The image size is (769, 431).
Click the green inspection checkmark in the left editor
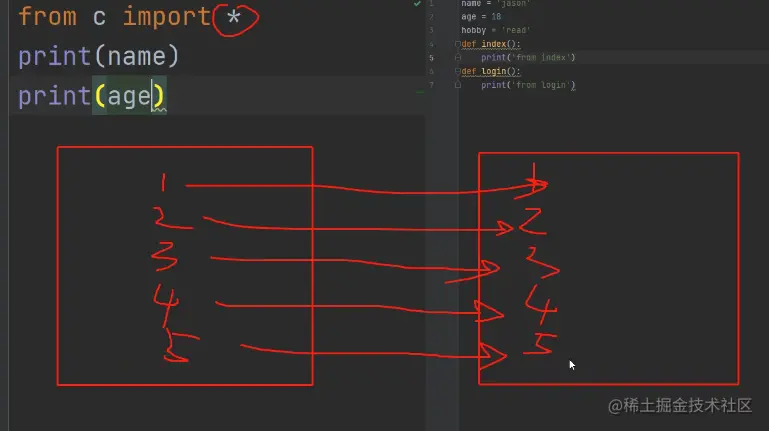417,3
